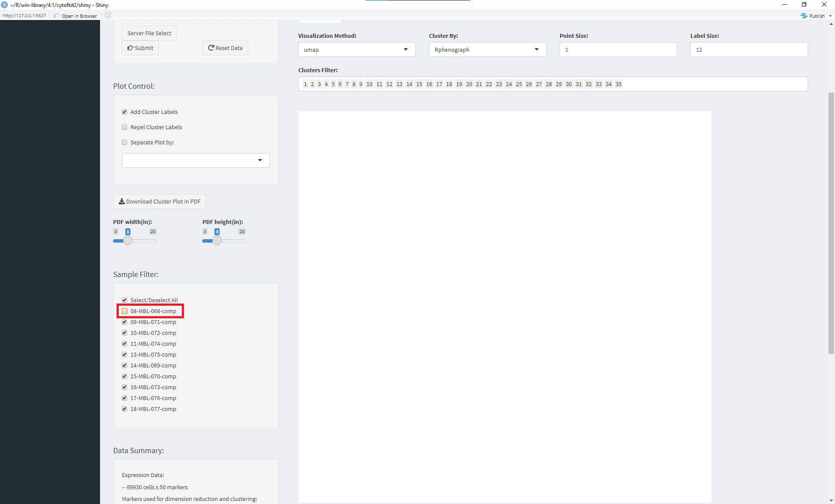Open the Visualization Method dropdown
Image resolution: width=835 pixels, height=504 pixels.
click(357, 50)
